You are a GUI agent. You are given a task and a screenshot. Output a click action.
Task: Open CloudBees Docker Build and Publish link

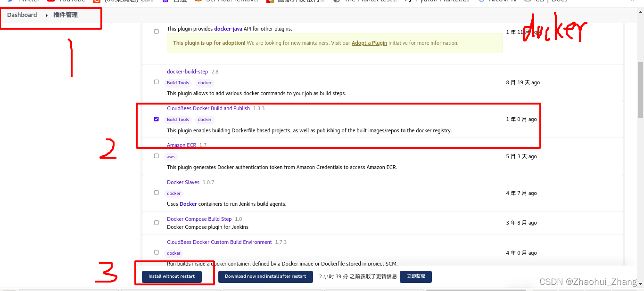(208, 108)
